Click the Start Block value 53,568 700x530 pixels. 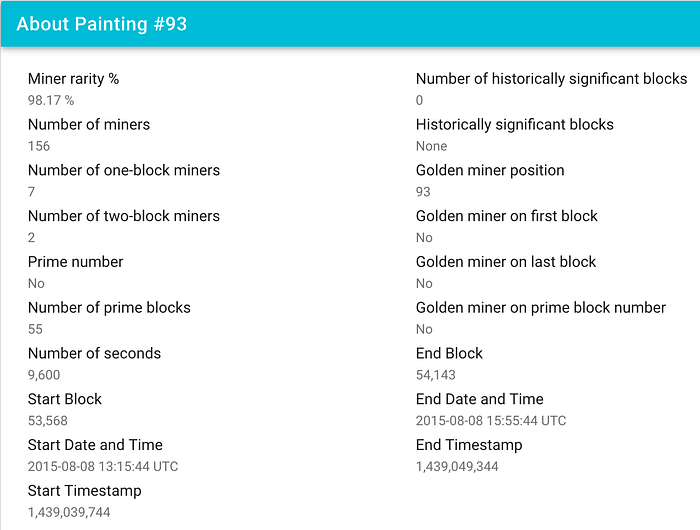pyautogui.click(x=48, y=421)
